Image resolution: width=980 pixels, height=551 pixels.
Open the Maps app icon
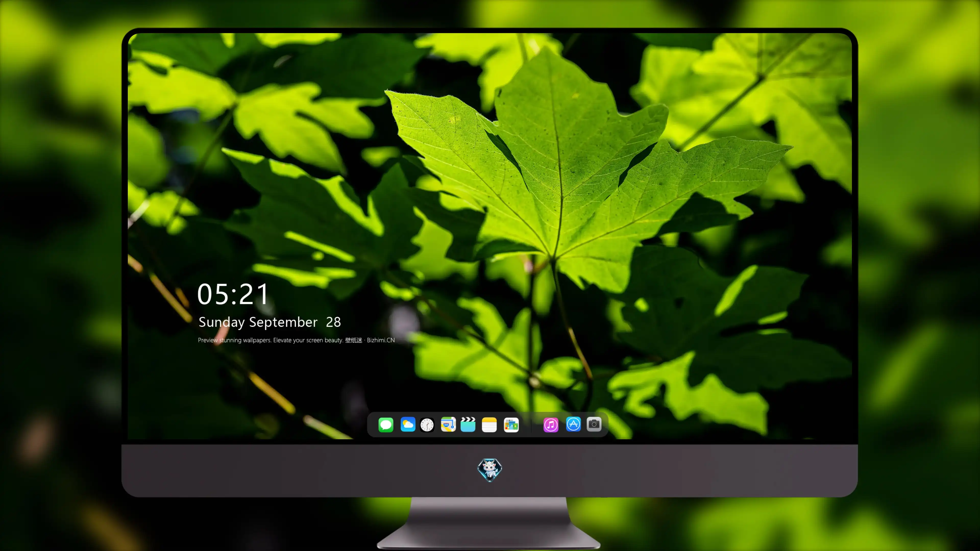coord(448,424)
